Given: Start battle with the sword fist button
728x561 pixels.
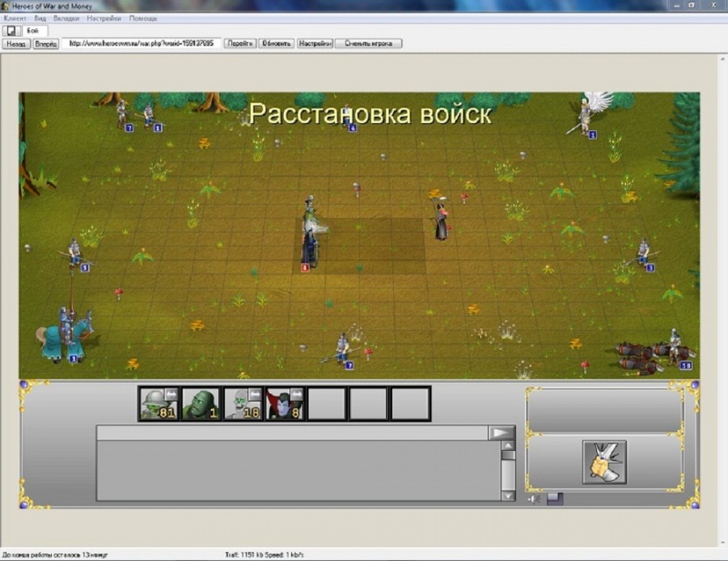Looking at the screenshot, I should [604, 462].
